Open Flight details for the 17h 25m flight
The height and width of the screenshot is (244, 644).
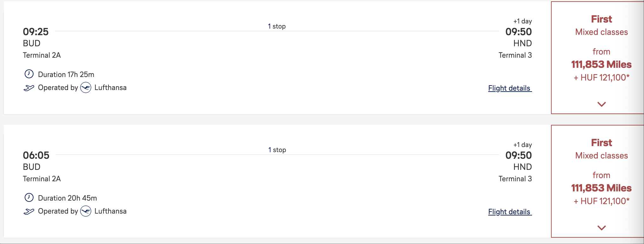(x=510, y=88)
